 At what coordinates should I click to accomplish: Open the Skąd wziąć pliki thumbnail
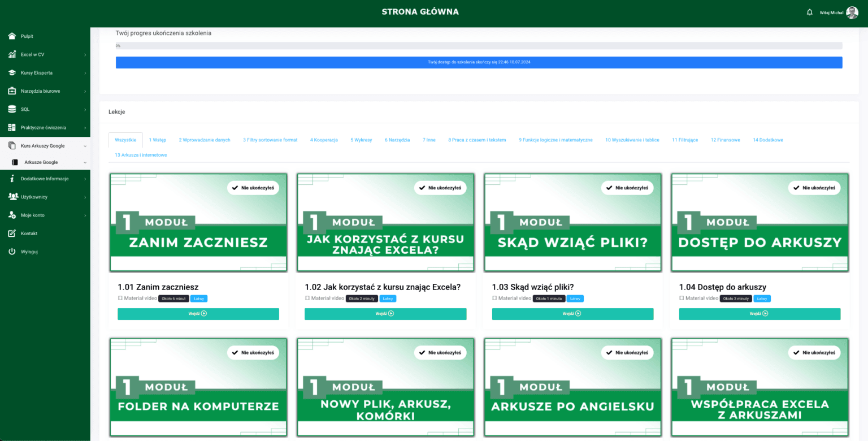point(572,223)
